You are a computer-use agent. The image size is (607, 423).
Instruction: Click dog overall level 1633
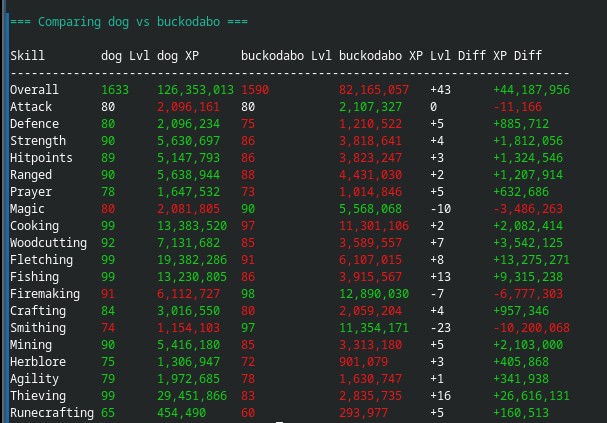click(x=115, y=90)
